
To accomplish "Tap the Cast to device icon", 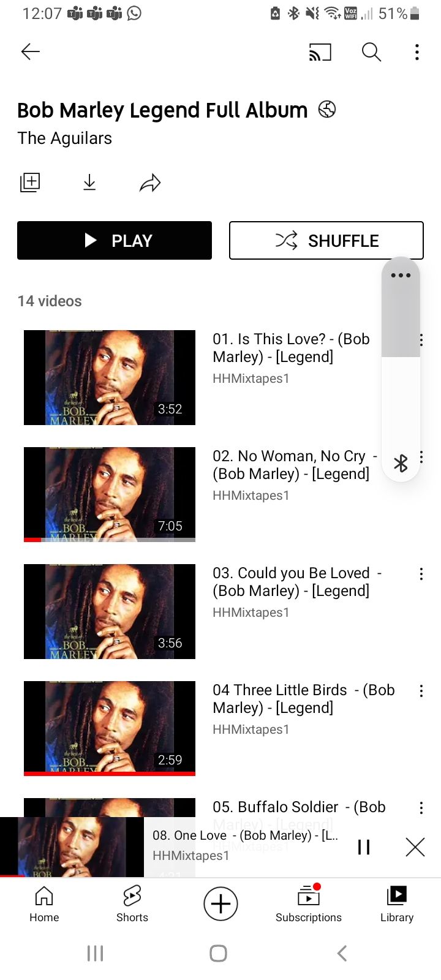I will click(320, 53).
